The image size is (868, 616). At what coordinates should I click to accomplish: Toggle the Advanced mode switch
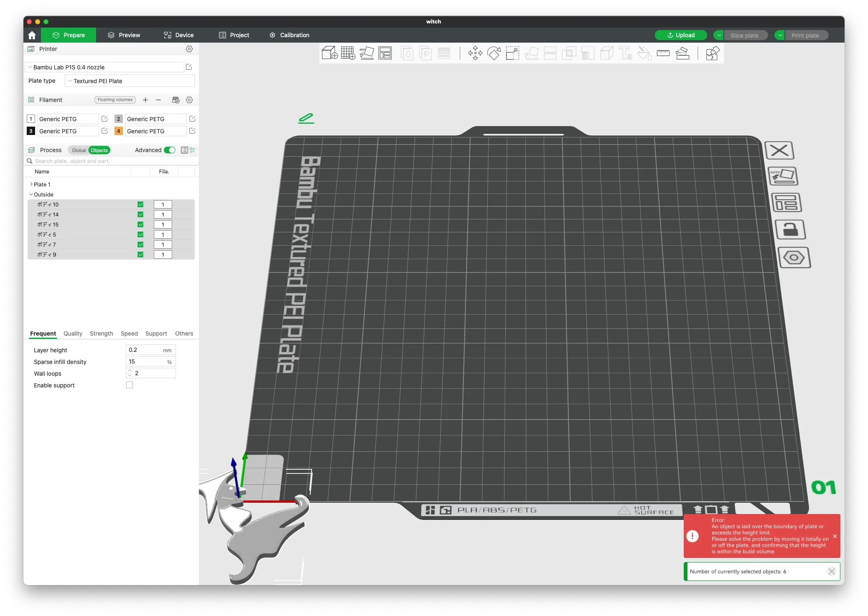tap(169, 150)
